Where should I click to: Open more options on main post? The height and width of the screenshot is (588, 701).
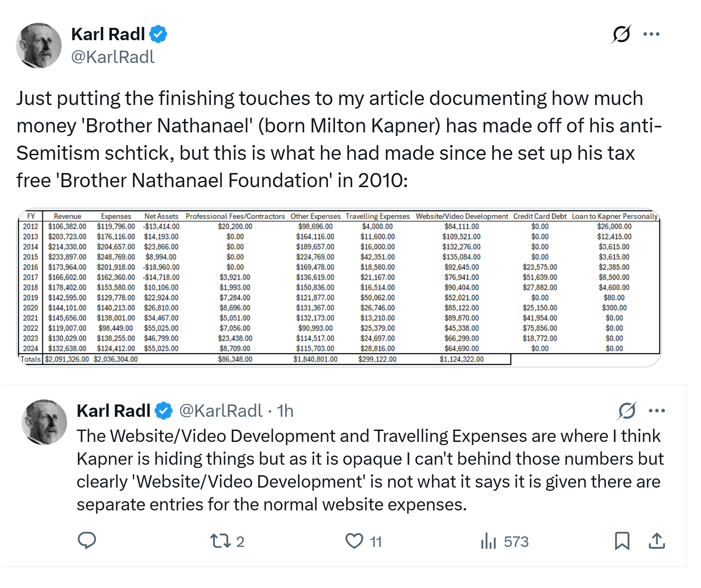pyautogui.click(x=651, y=34)
